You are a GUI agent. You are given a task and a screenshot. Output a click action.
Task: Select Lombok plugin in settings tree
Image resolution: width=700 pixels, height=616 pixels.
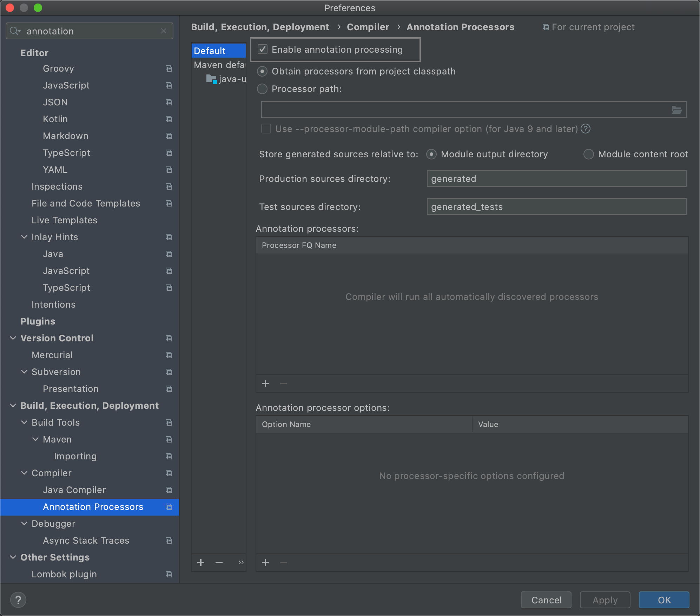coord(64,574)
